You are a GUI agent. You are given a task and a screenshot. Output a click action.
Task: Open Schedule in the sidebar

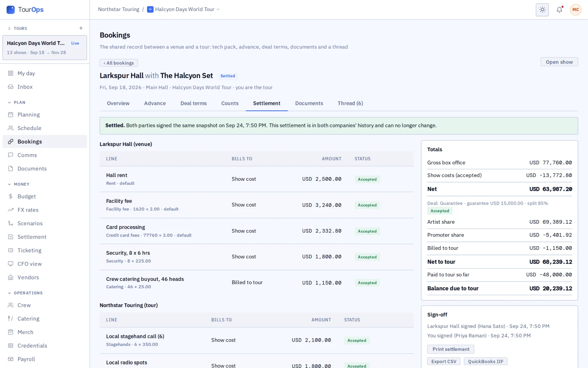[x=45, y=128]
